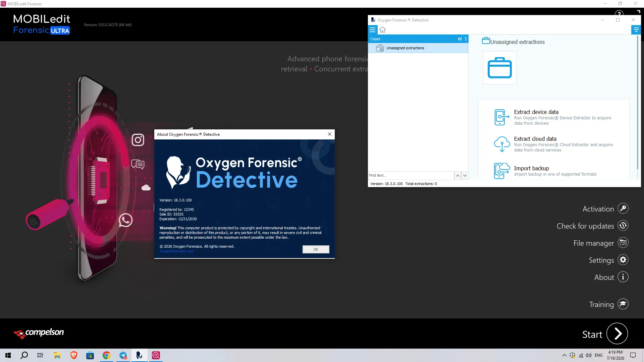The image size is (644, 362).
Task: Open the notification center icon
Action: pyautogui.click(x=633, y=355)
